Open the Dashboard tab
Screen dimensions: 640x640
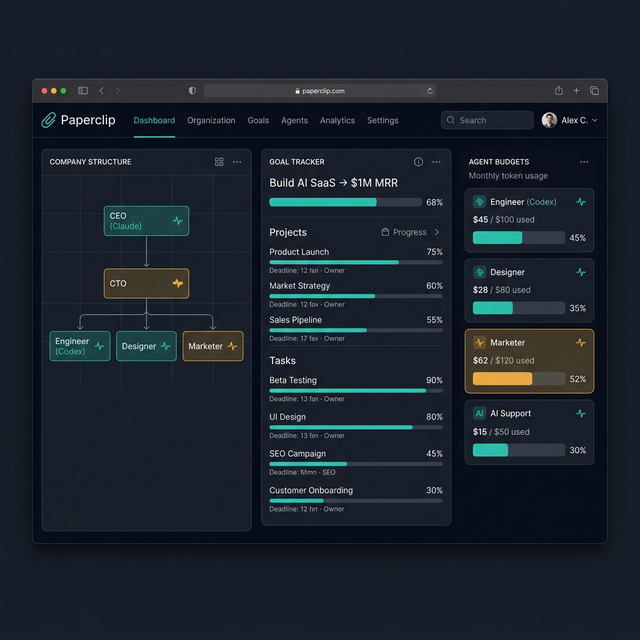154,120
